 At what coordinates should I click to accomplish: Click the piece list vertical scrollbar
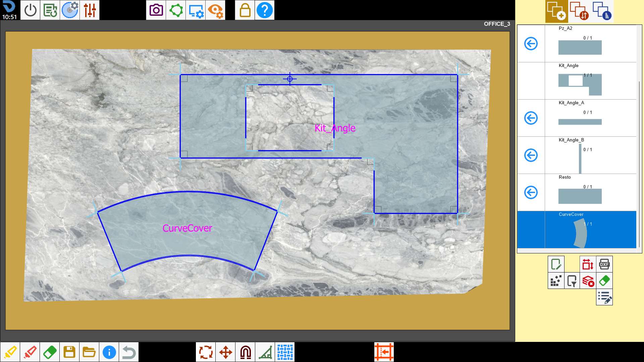tap(639, 164)
